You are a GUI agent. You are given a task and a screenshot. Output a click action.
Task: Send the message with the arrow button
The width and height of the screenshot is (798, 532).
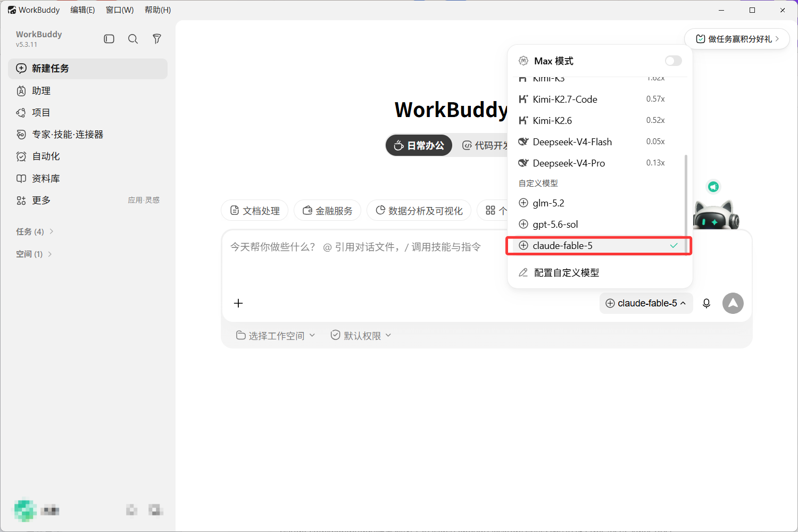point(733,303)
